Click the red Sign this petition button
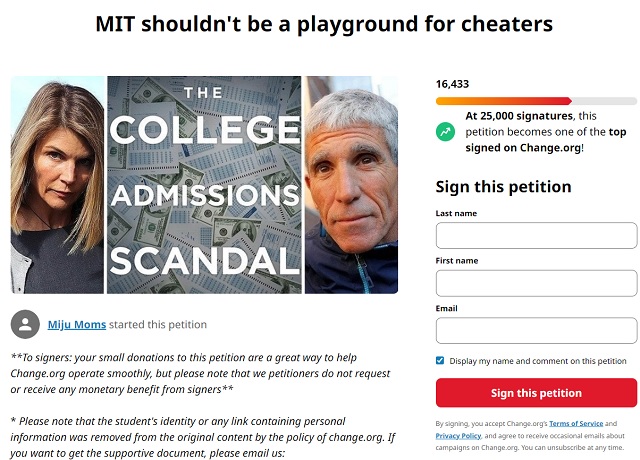The height and width of the screenshot is (460, 640). (536, 393)
